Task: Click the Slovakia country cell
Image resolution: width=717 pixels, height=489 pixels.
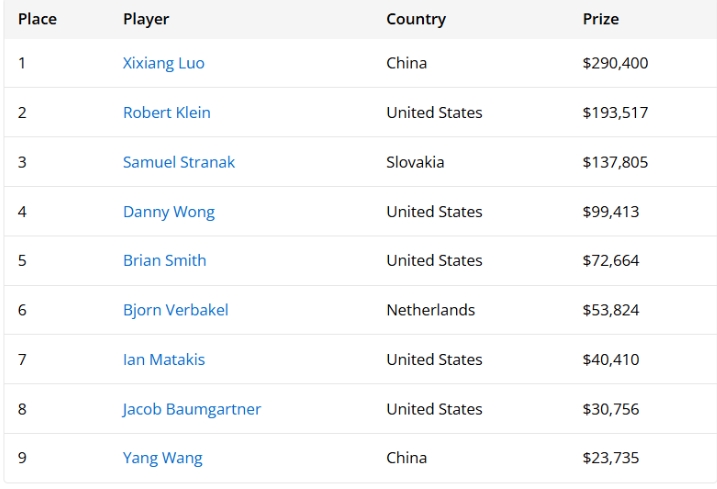Action: click(415, 162)
